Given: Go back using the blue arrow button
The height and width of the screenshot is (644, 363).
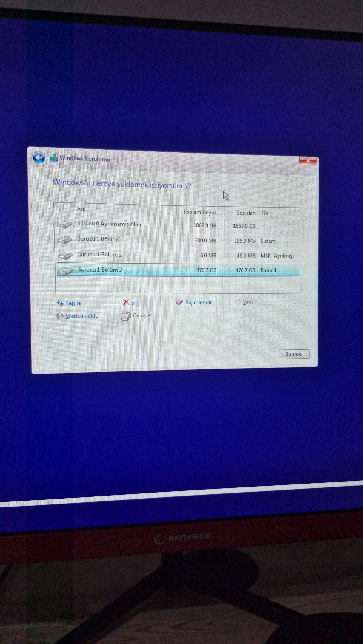Looking at the screenshot, I should pyautogui.click(x=39, y=157).
